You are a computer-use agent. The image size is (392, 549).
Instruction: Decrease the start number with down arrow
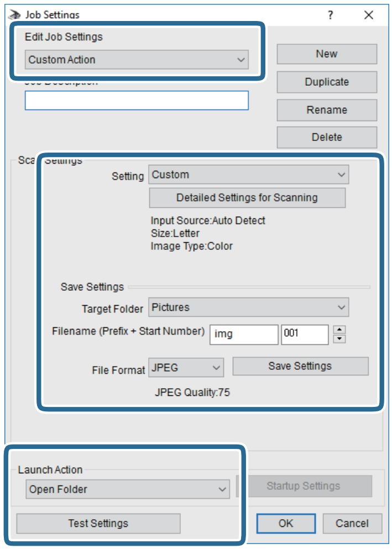tap(339, 339)
